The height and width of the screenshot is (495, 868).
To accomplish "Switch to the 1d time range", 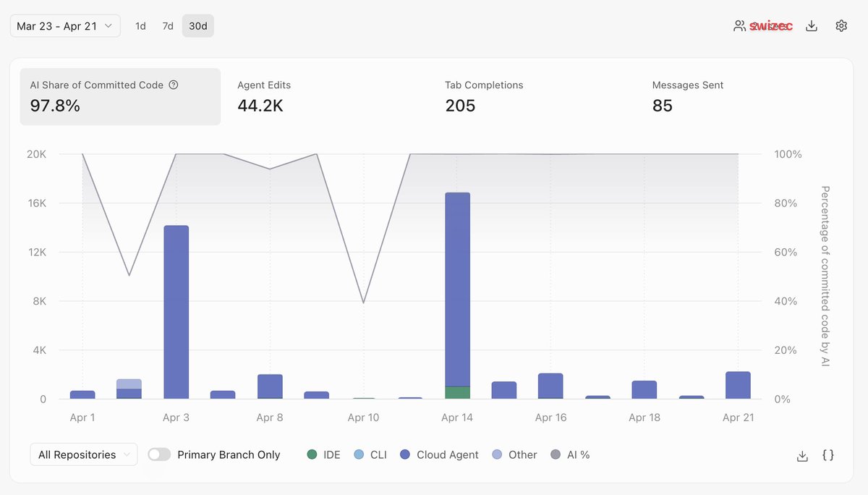I will pyautogui.click(x=140, y=26).
